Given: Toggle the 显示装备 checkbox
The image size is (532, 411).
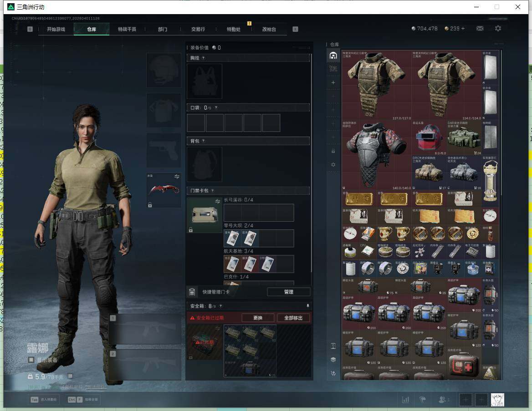Looking at the screenshot, I should [x=31, y=360].
